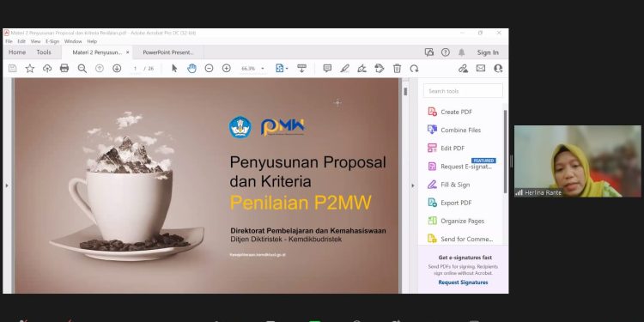The height and width of the screenshot is (322, 644).
Task: Open the Help question mark icon
Action: click(446, 52)
